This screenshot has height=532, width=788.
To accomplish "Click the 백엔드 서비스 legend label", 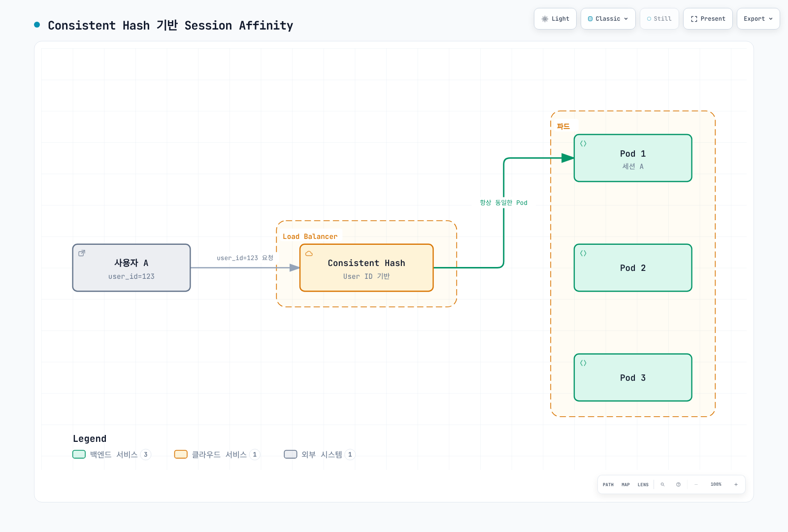I will (x=114, y=455).
